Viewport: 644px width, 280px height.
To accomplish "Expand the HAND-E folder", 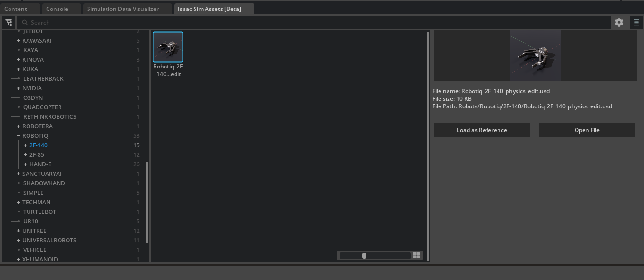I will [x=25, y=164].
